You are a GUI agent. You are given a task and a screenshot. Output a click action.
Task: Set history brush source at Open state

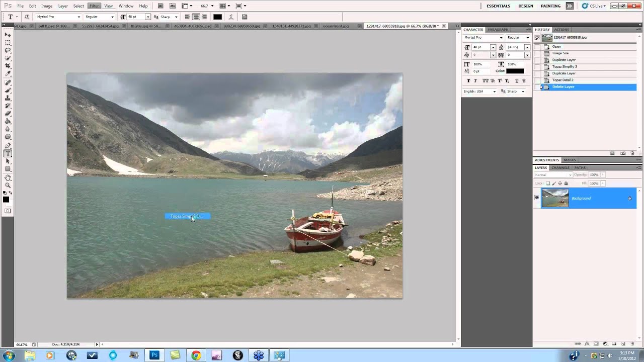(x=537, y=47)
